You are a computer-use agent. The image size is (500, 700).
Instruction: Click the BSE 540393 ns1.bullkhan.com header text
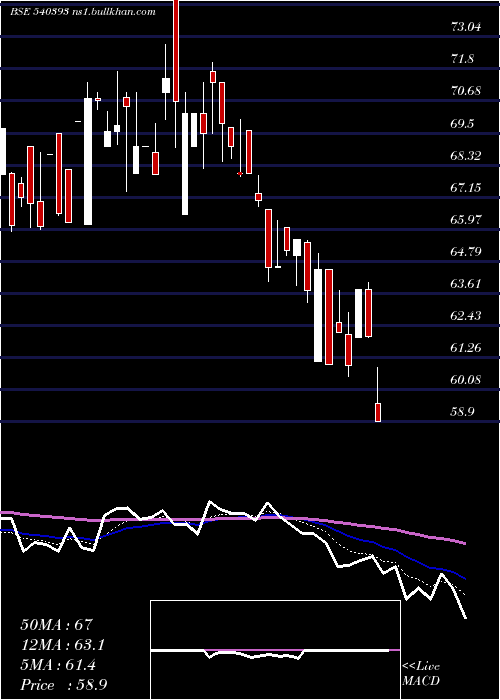[83, 12]
